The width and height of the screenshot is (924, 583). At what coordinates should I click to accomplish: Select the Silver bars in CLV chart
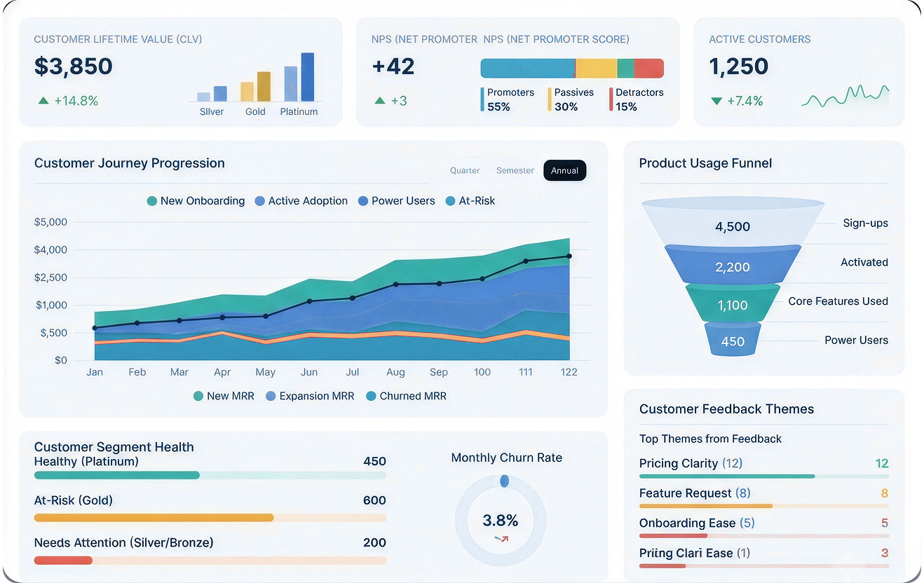212,94
